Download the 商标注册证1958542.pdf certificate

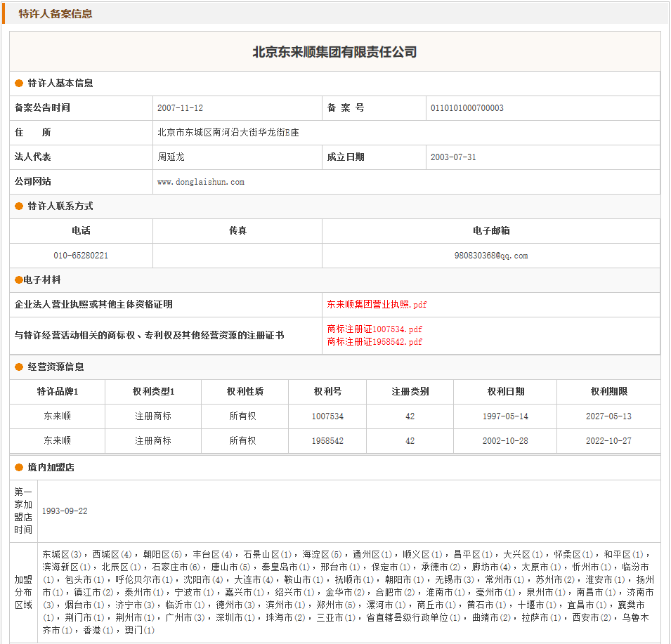coord(374,342)
